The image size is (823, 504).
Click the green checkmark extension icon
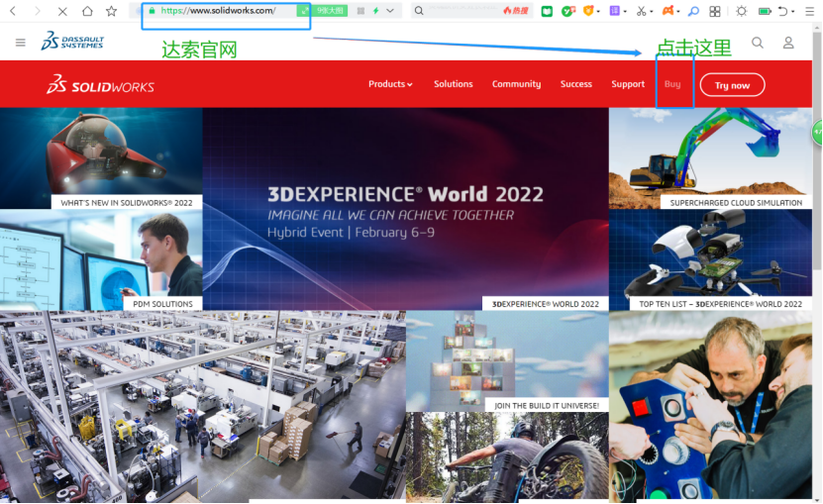pos(567,11)
